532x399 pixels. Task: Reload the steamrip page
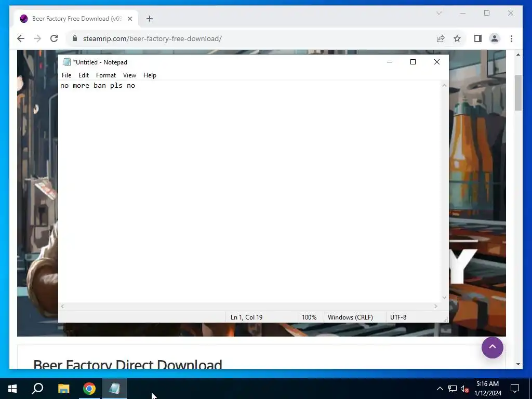(x=54, y=38)
